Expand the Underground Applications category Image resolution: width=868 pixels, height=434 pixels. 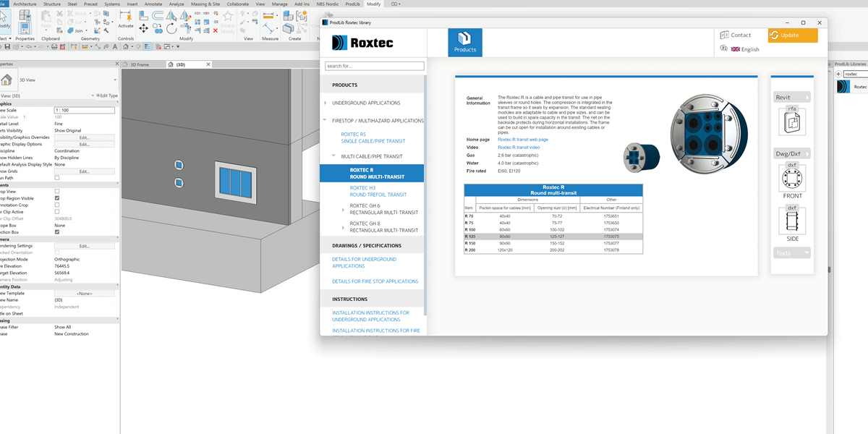coord(325,103)
